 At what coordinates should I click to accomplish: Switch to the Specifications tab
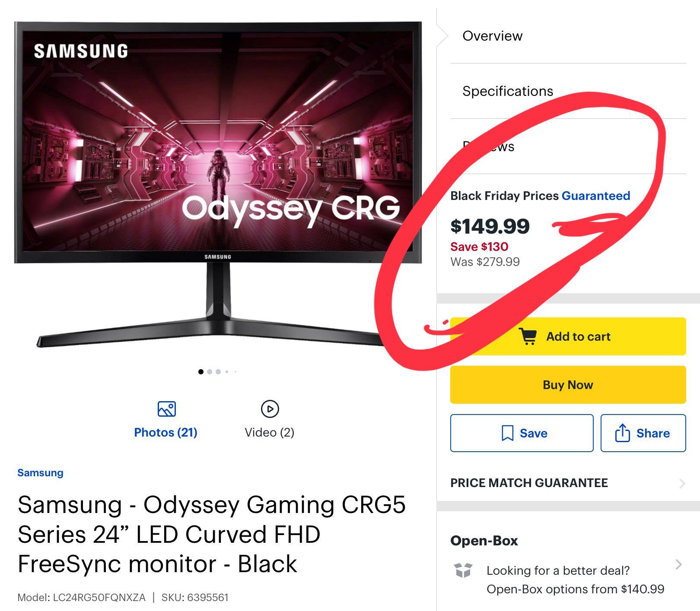pos(508,91)
